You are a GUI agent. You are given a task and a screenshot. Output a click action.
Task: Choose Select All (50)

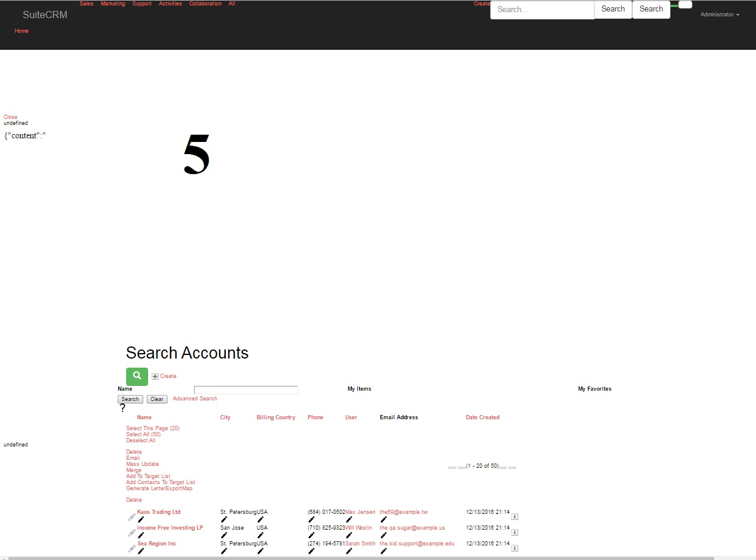(x=143, y=434)
